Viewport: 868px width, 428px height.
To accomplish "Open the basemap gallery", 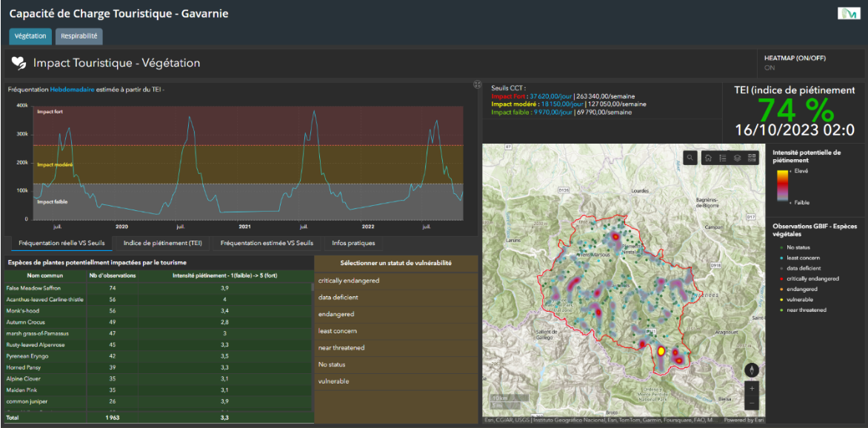I will coord(752,158).
